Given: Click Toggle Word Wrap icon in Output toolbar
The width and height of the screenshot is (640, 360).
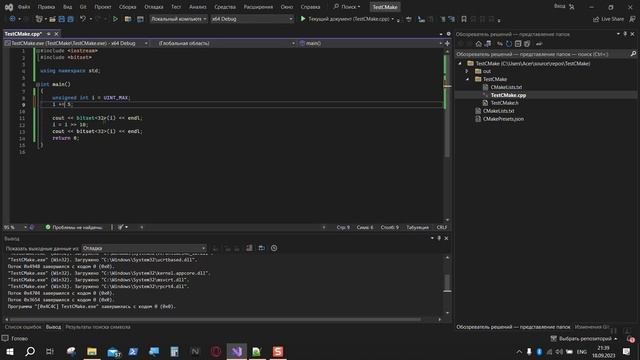Looking at the screenshot, I should tap(262, 248).
